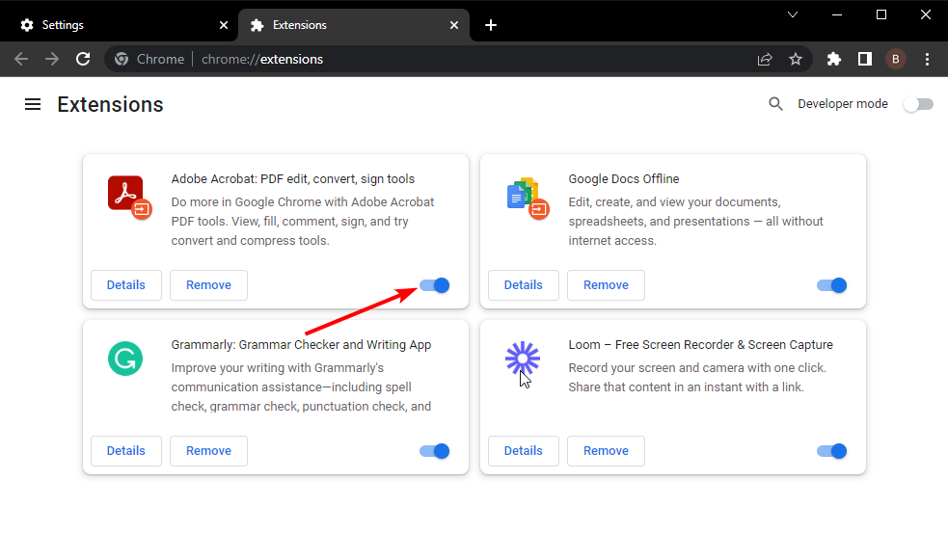The height and width of the screenshot is (560, 948).
Task: Bookmark this tab with star icon
Action: pyautogui.click(x=796, y=59)
